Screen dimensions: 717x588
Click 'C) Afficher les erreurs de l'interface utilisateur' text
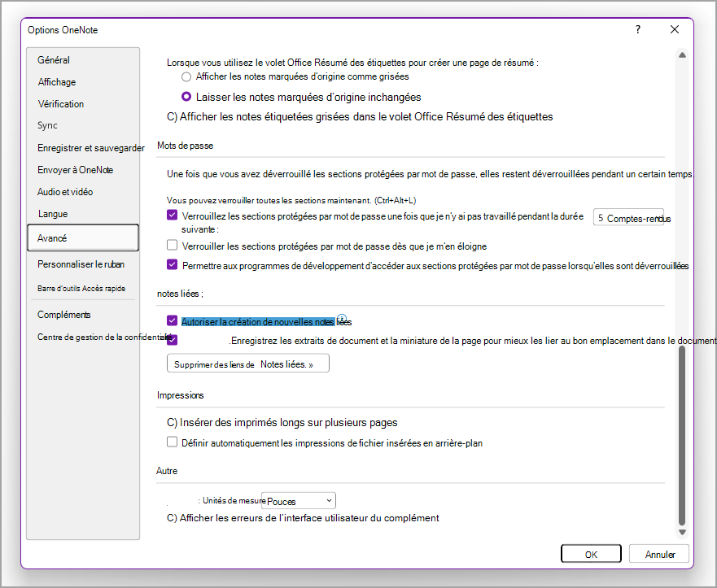pyautogui.click(x=303, y=518)
